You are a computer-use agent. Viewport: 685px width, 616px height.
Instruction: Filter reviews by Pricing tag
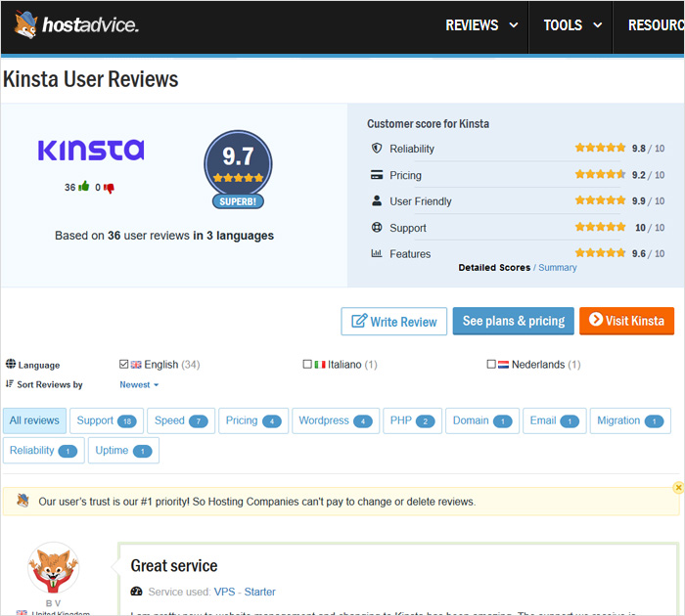point(253,420)
